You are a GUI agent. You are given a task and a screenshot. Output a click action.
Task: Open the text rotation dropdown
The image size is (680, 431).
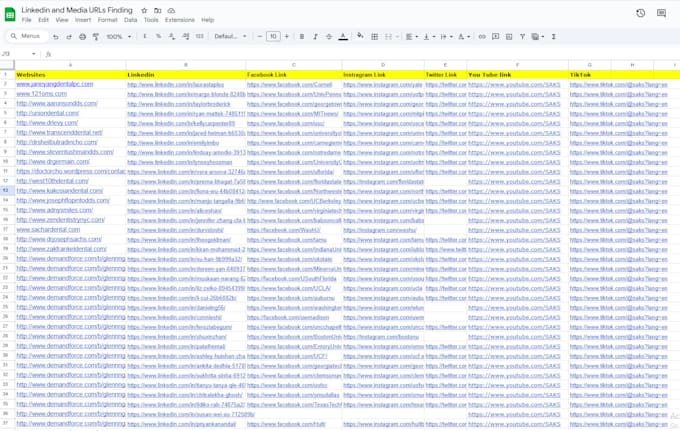coord(464,37)
